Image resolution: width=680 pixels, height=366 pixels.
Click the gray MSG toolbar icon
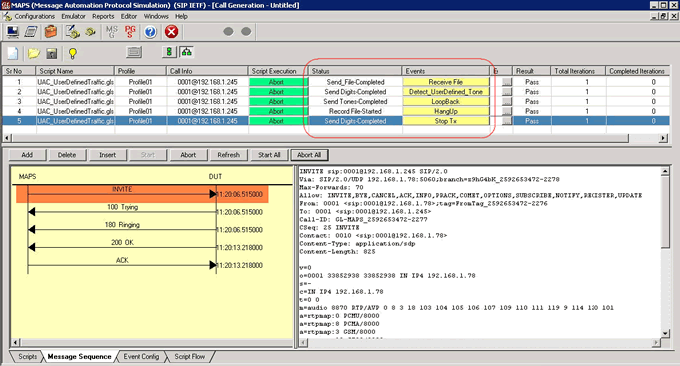tap(111, 32)
